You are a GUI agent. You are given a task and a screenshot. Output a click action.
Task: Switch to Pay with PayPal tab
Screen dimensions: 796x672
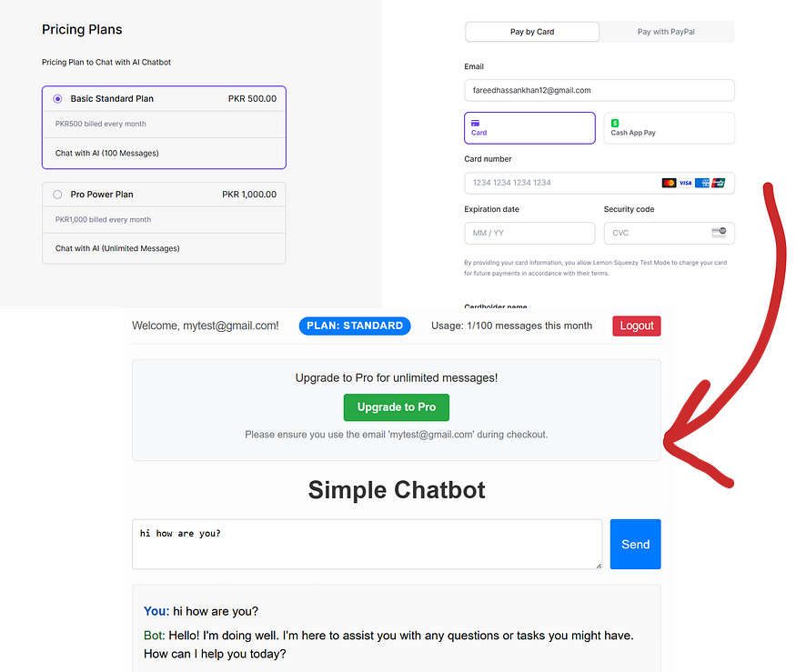(666, 32)
